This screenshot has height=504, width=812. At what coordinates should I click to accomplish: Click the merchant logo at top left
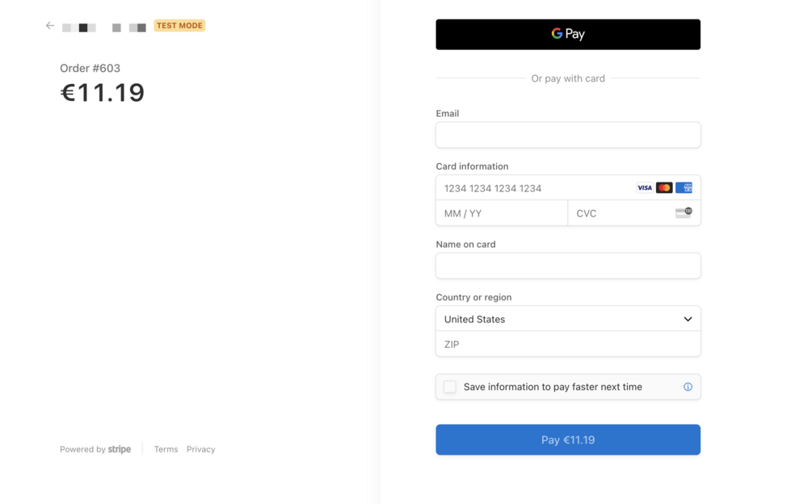(104, 27)
